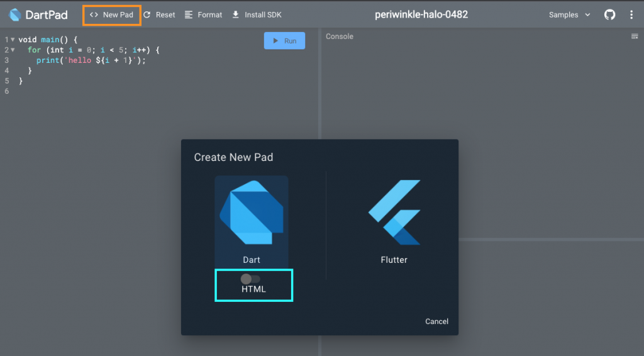Click the New Pad button
Viewport: 644px width, 356px height.
(112, 15)
